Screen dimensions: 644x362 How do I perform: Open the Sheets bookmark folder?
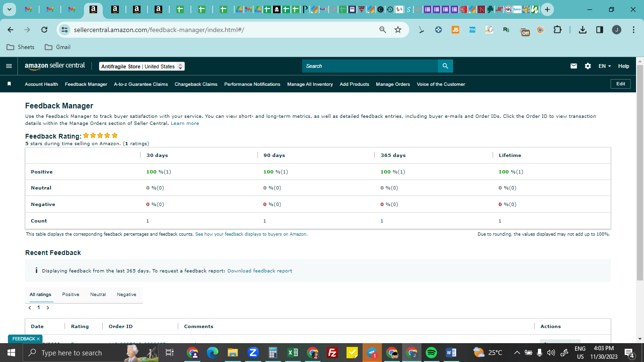pyautogui.click(x=20, y=47)
